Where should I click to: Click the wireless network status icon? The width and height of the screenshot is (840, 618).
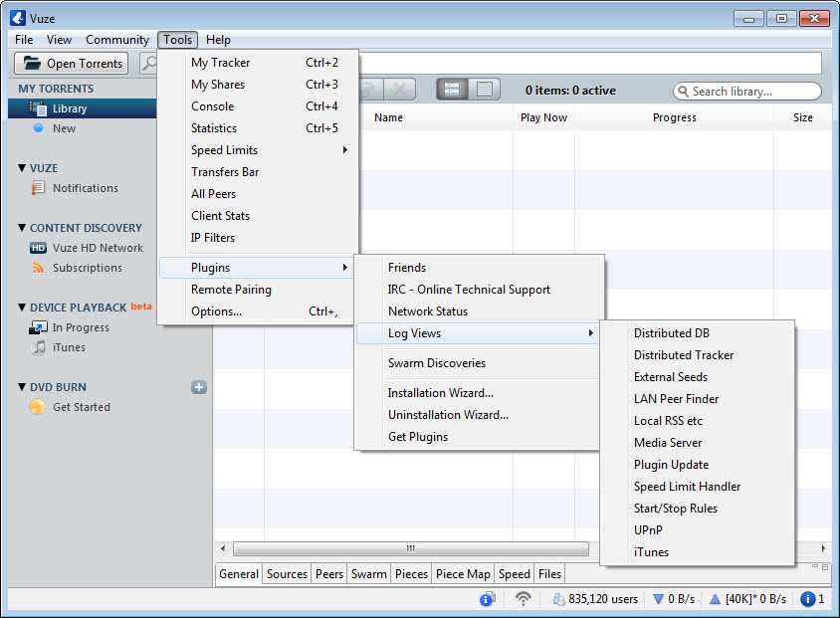pyautogui.click(x=523, y=599)
